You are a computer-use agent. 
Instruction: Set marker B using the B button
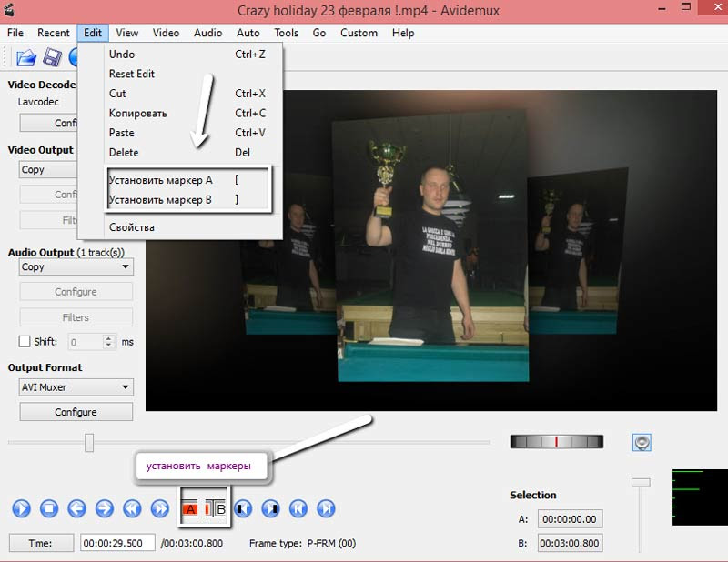click(x=219, y=509)
